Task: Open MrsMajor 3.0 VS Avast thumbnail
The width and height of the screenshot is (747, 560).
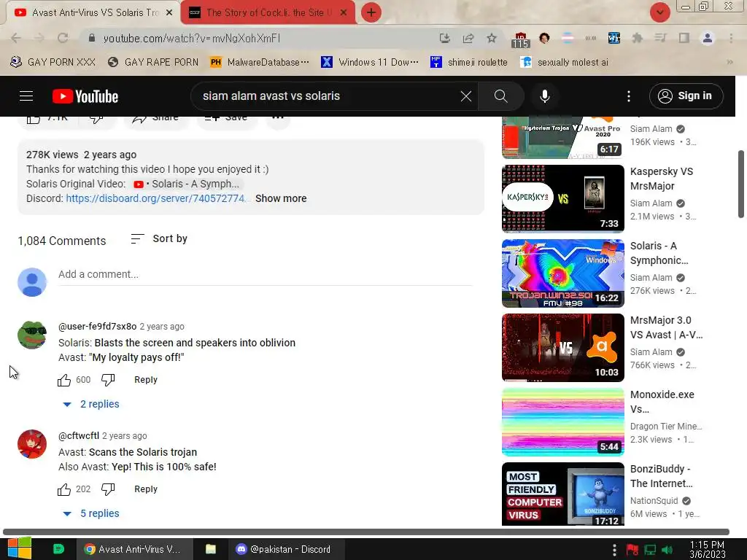Action: pyautogui.click(x=562, y=348)
